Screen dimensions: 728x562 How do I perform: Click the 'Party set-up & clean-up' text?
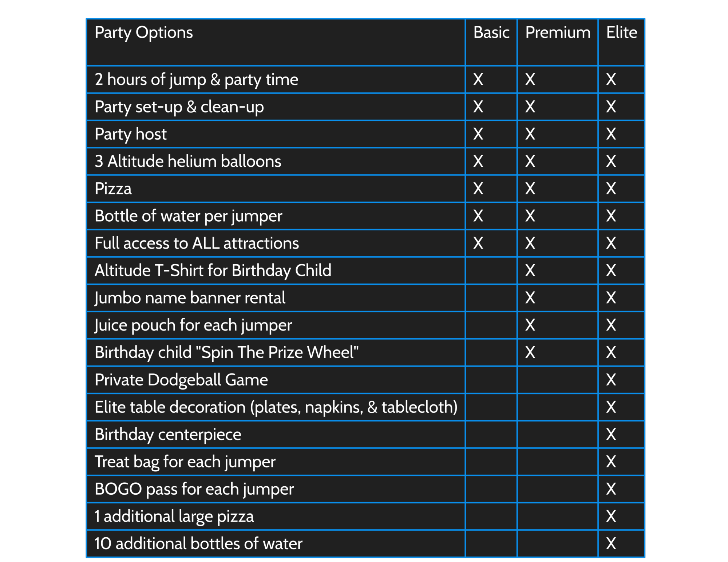(x=179, y=107)
